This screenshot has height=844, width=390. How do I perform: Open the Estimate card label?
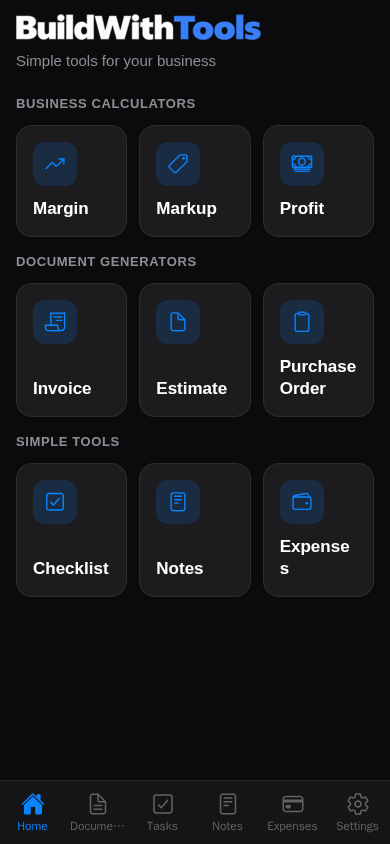(192, 388)
